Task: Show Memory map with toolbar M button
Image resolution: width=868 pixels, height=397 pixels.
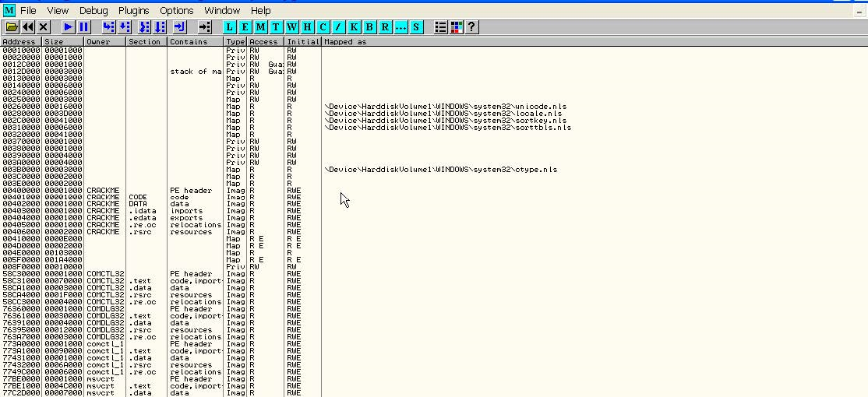Action: [x=261, y=27]
